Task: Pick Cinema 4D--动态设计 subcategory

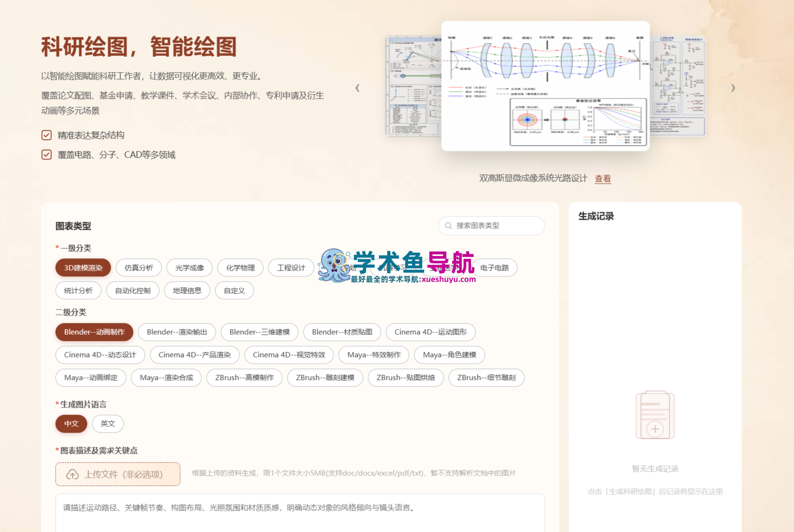Action: [x=100, y=355]
